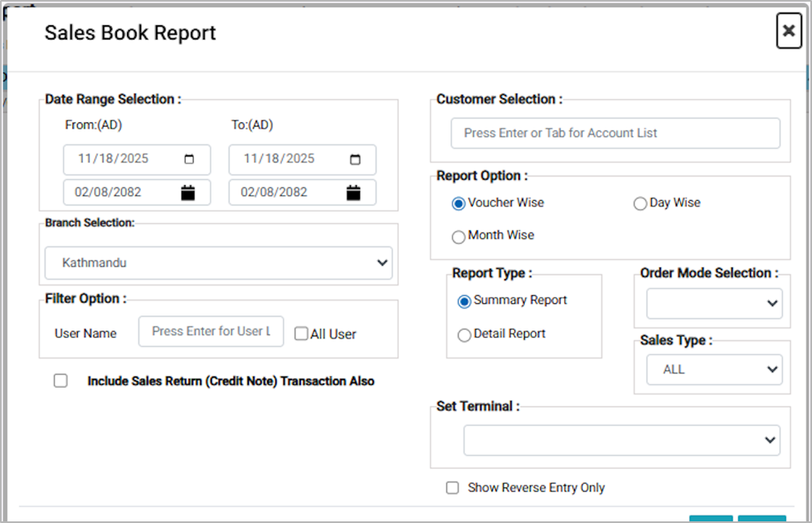The height and width of the screenshot is (523, 812).
Task: Open the Order Mode Selection dropdown
Action: [x=713, y=304]
